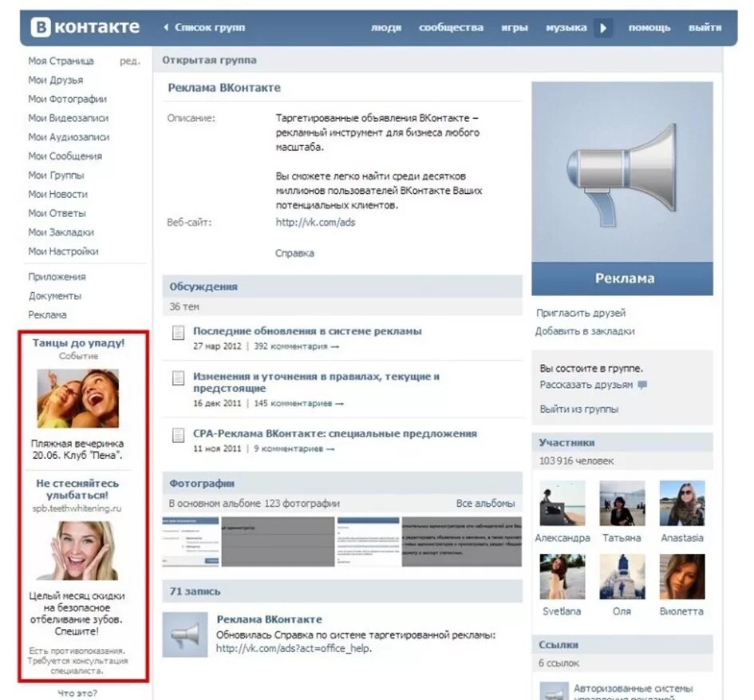The height and width of the screenshot is (700, 754).
Task: Open Документы in sidebar
Action: click(55, 296)
